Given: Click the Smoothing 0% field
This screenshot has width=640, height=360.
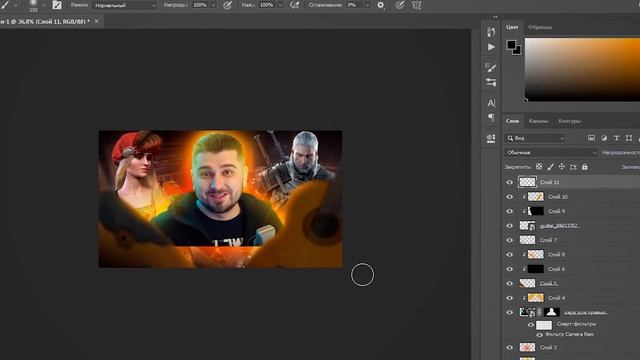Looking at the screenshot, I should 354,5.
